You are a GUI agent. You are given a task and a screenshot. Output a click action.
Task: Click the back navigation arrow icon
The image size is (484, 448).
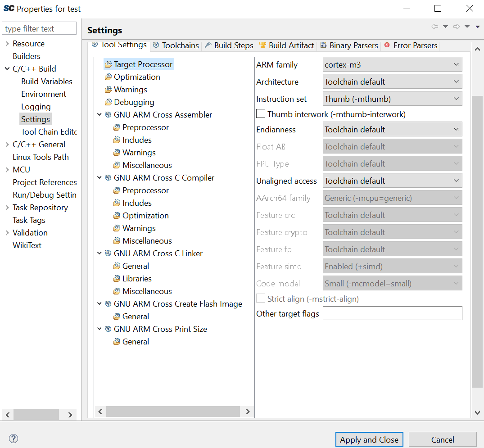coord(434,27)
